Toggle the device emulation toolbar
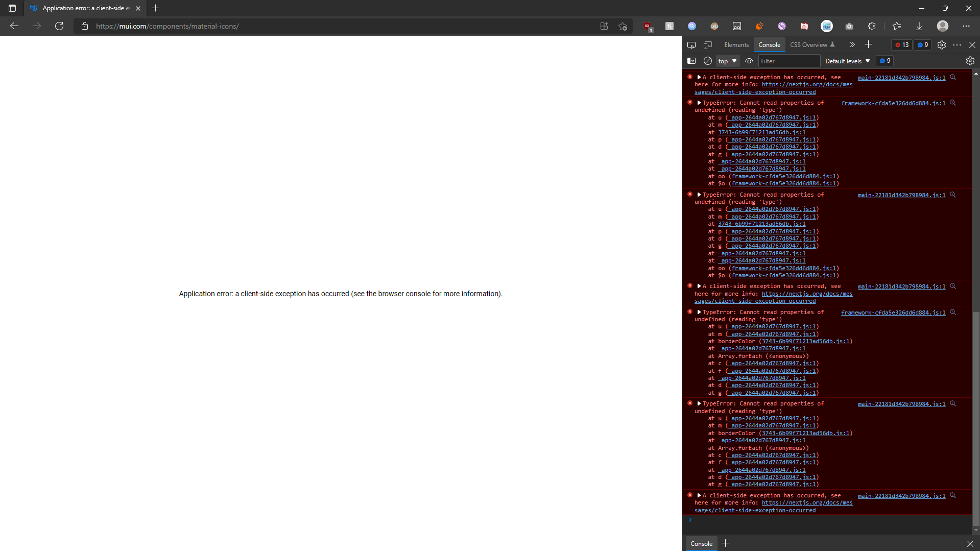The height and width of the screenshot is (551, 980). tap(708, 44)
